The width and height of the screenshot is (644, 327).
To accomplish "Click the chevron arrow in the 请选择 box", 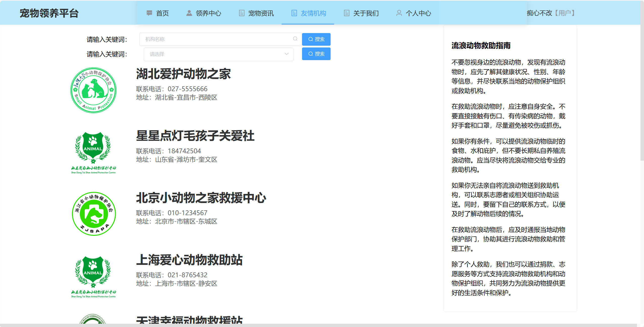I will 286,54.
